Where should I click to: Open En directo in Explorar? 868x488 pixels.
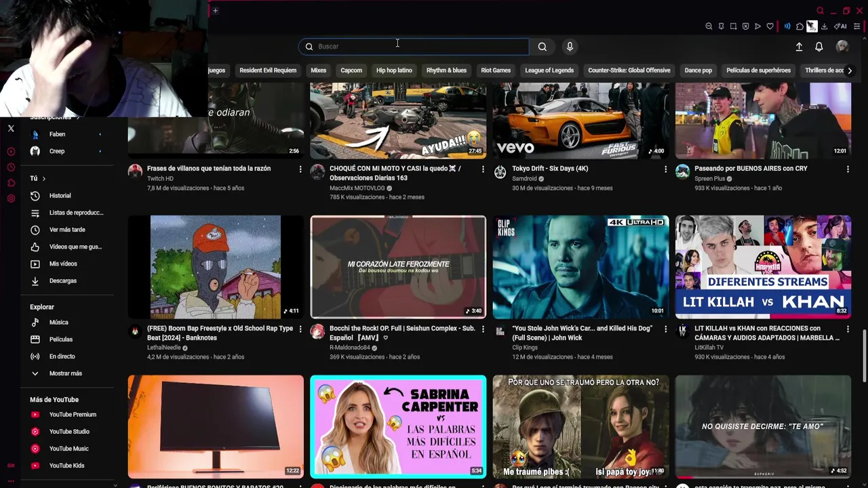tap(68, 357)
